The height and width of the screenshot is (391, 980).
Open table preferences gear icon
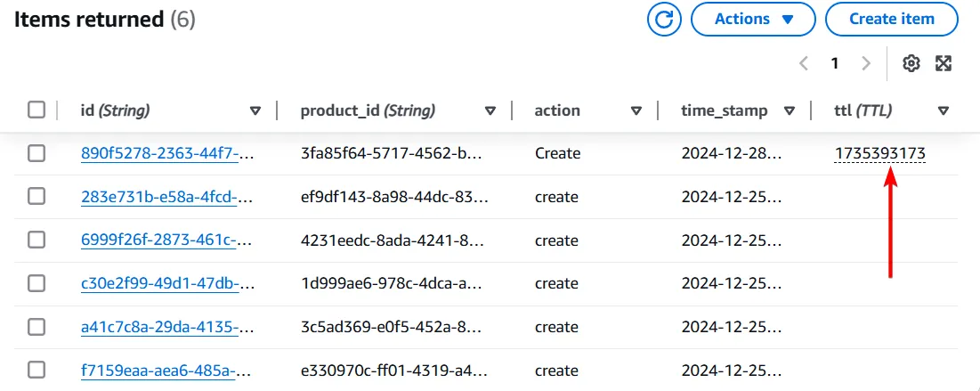point(911,63)
